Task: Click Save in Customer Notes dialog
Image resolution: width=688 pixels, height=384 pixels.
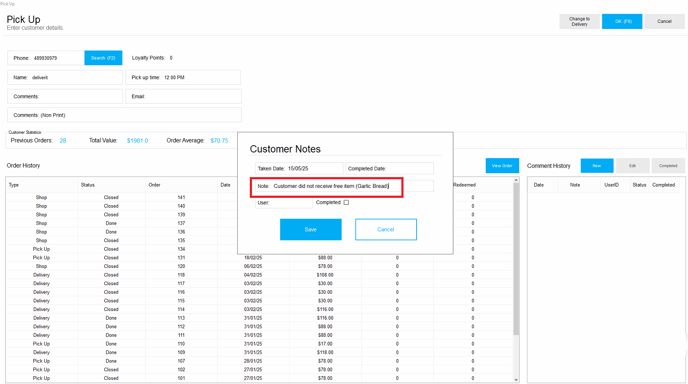Action: 311,230
